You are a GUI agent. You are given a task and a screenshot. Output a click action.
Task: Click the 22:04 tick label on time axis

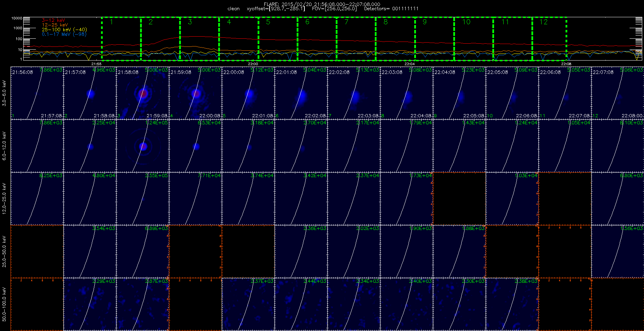410,64
